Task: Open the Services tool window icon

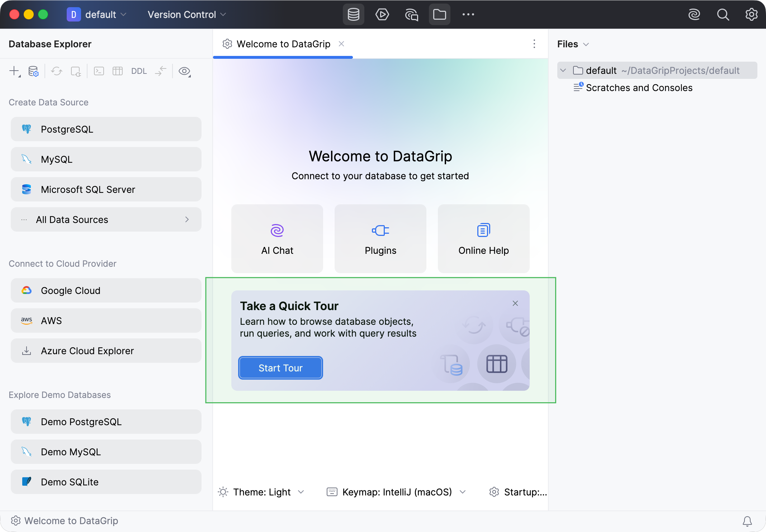Action: click(x=382, y=15)
